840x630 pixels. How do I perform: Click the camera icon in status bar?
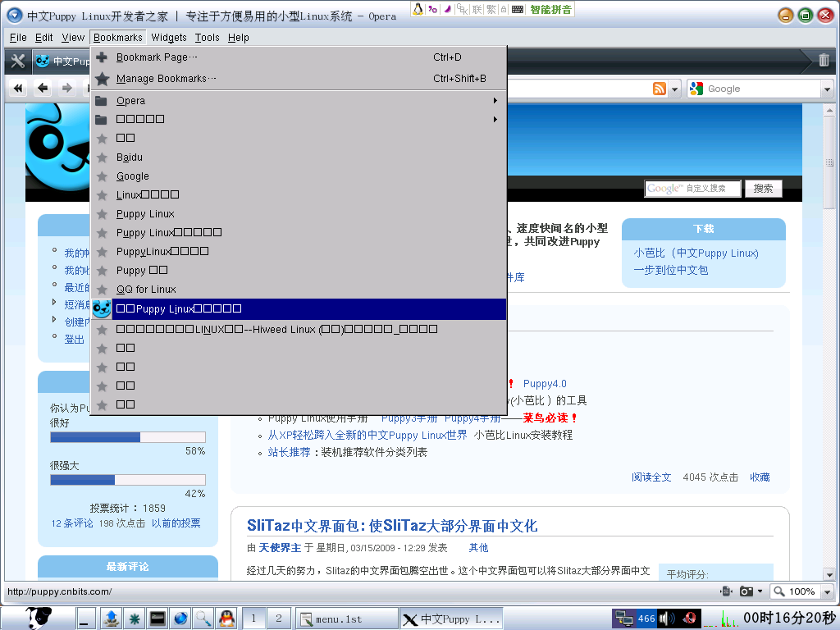click(x=746, y=591)
